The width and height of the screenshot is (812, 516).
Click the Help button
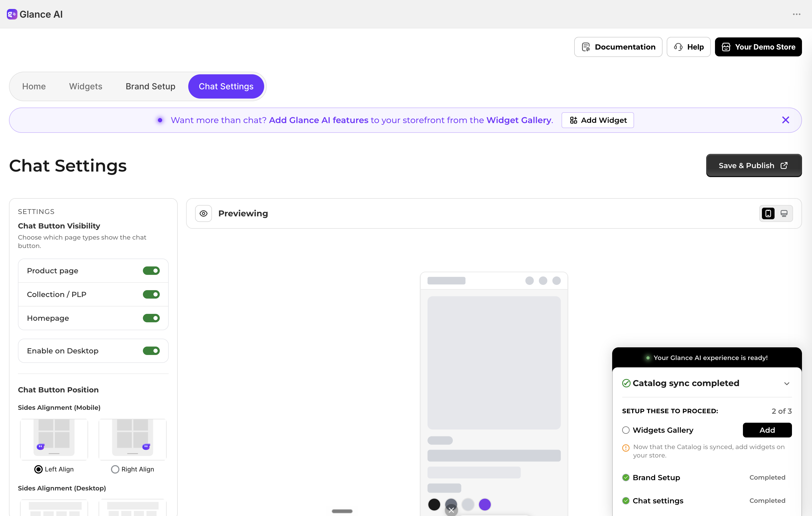[x=689, y=47]
